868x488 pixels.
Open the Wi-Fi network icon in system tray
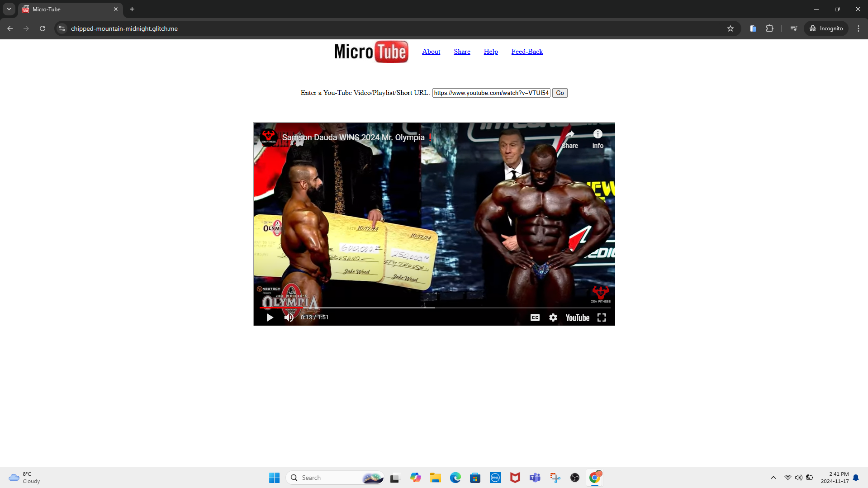click(x=787, y=478)
